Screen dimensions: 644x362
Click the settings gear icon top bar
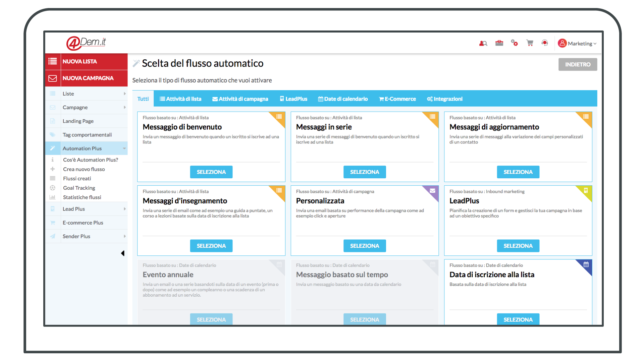click(515, 43)
